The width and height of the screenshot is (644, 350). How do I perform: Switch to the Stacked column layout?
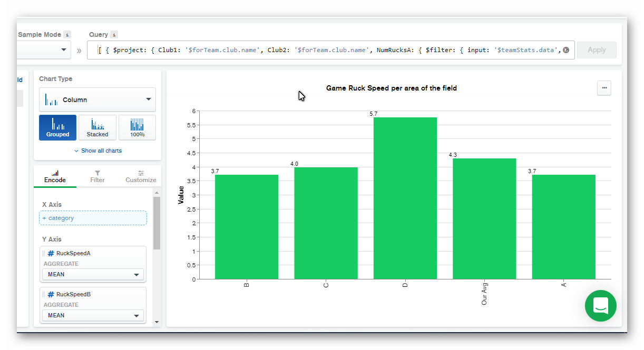pyautogui.click(x=97, y=128)
